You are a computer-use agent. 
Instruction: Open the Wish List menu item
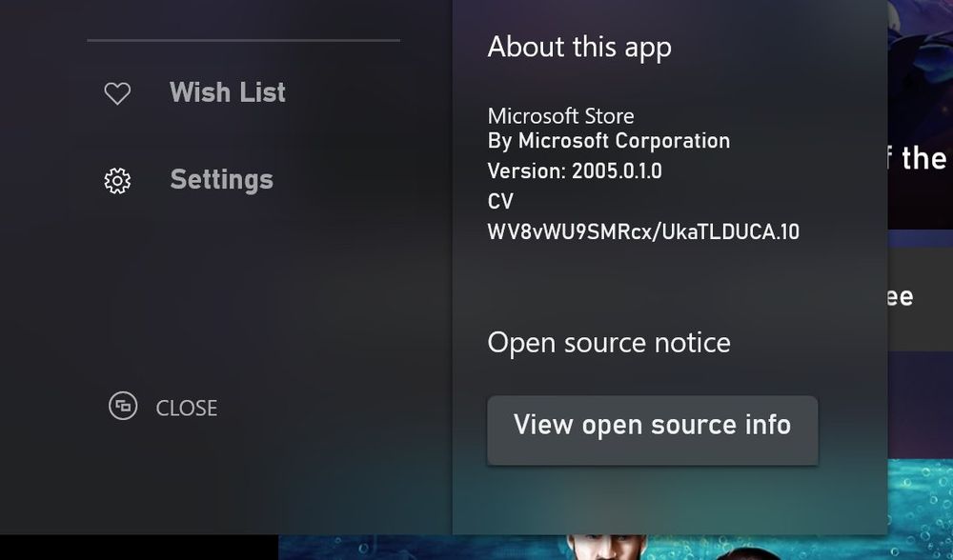click(227, 92)
